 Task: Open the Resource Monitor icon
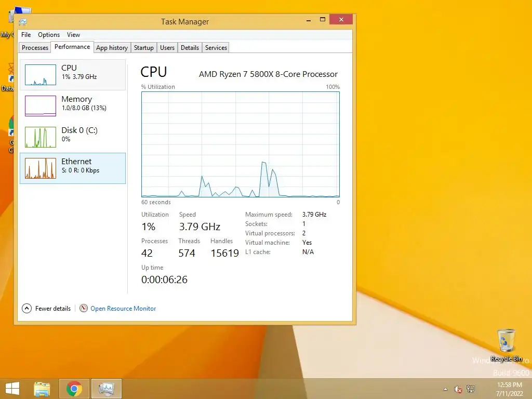tap(84, 308)
